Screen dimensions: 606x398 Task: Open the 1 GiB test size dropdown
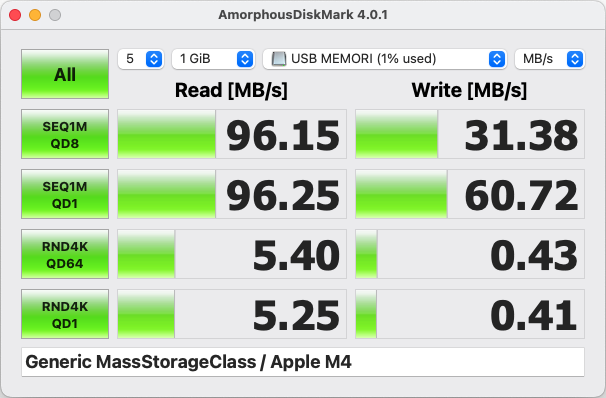click(213, 59)
